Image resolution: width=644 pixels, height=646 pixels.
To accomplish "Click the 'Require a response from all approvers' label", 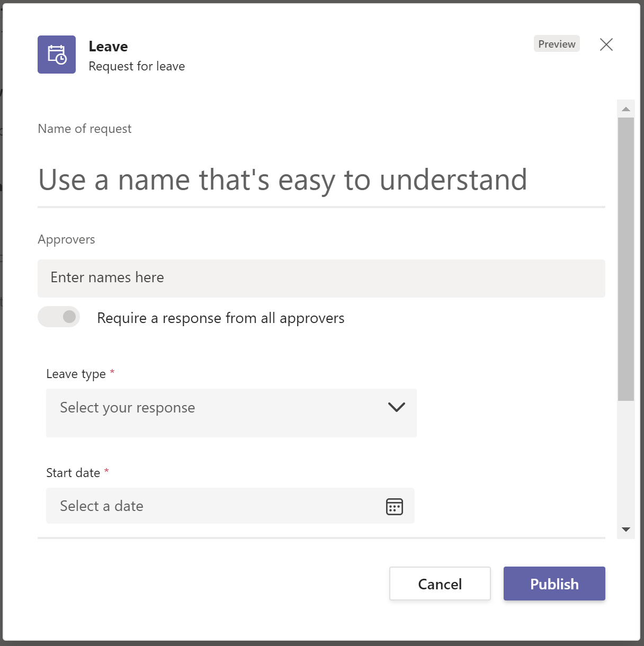I will [220, 318].
